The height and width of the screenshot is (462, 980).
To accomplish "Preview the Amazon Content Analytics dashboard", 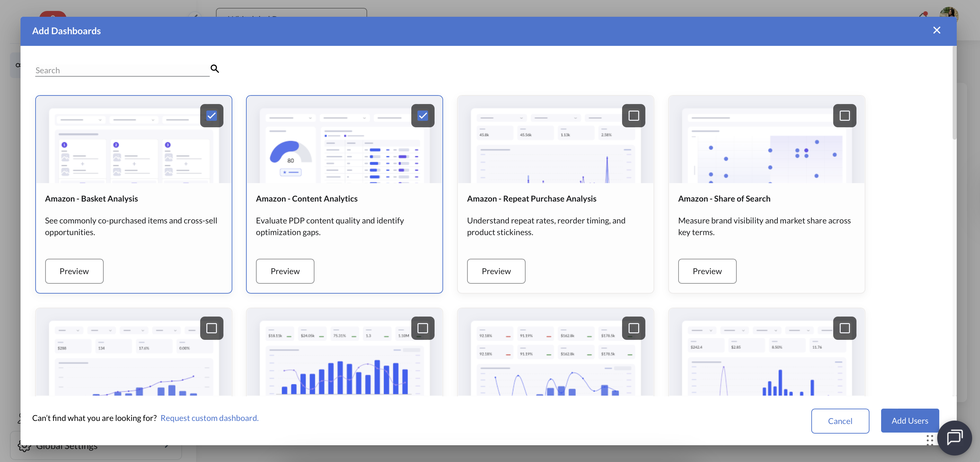I will point(285,271).
